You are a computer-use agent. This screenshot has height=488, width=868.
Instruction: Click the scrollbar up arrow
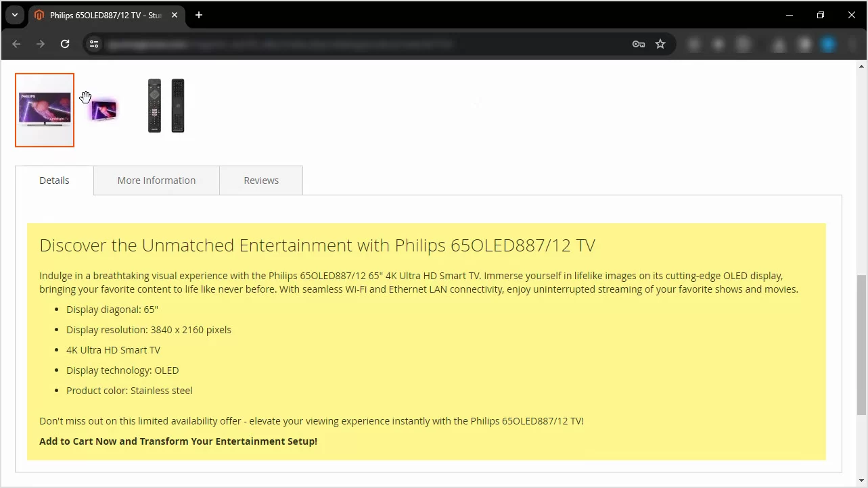coord(861,66)
